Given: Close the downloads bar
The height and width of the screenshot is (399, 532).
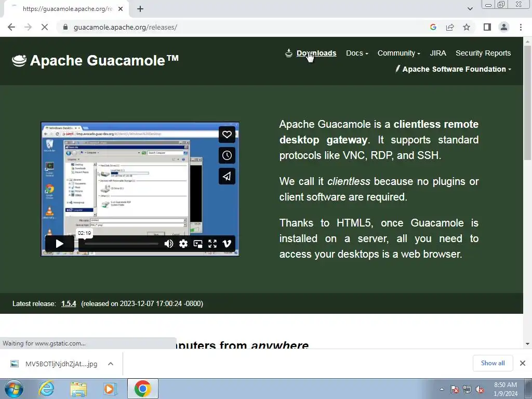Looking at the screenshot, I should (x=523, y=363).
